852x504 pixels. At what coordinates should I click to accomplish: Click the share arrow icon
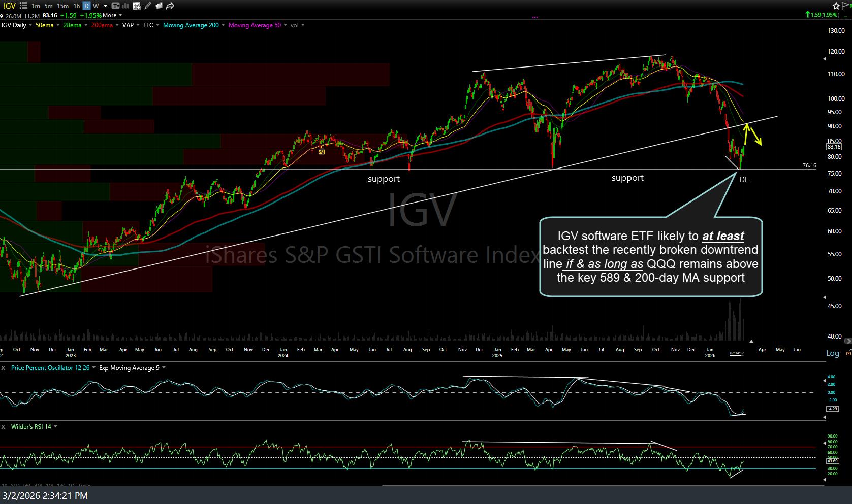click(x=170, y=6)
